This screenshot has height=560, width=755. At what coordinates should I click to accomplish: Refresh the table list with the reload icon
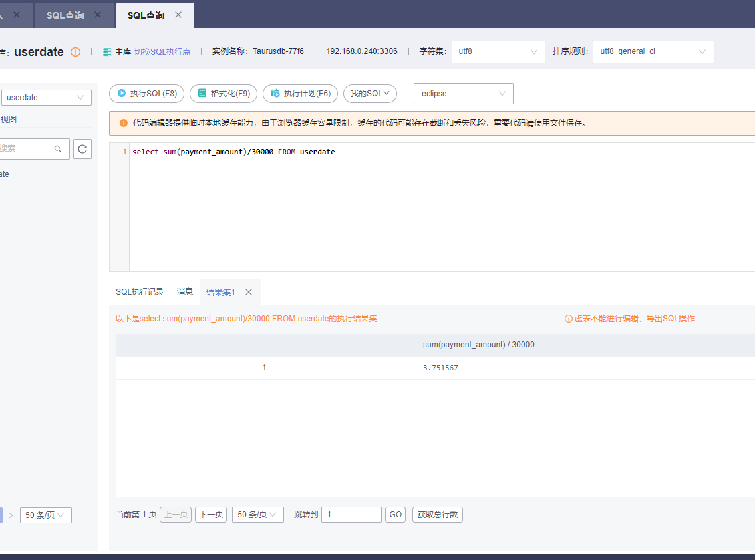pos(82,149)
